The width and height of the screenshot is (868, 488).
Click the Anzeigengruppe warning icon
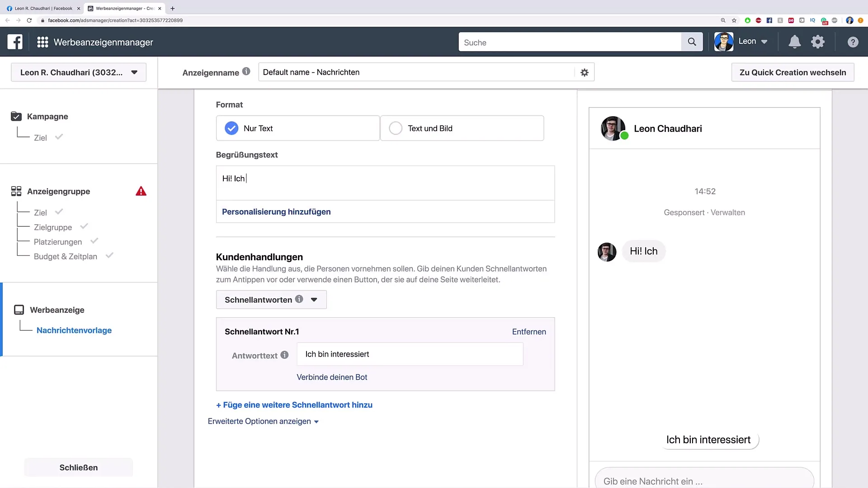(x=141, y=191)
